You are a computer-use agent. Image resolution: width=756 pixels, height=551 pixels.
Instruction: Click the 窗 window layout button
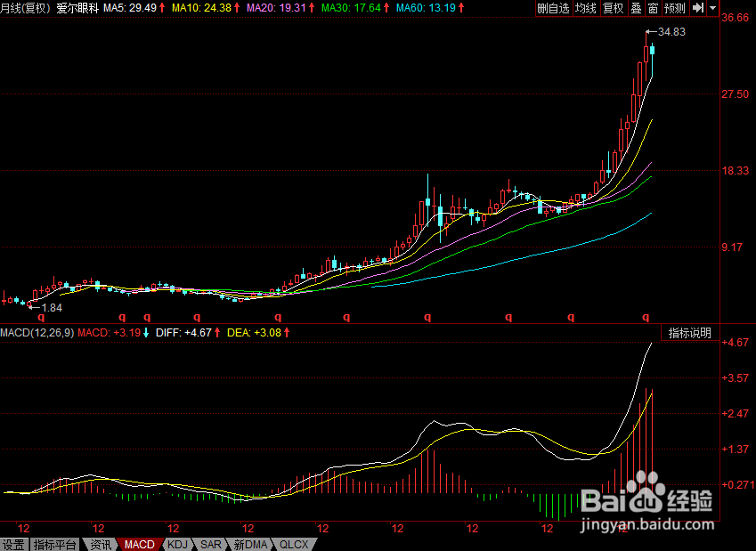pyautogui.click(x=653, y=8)
